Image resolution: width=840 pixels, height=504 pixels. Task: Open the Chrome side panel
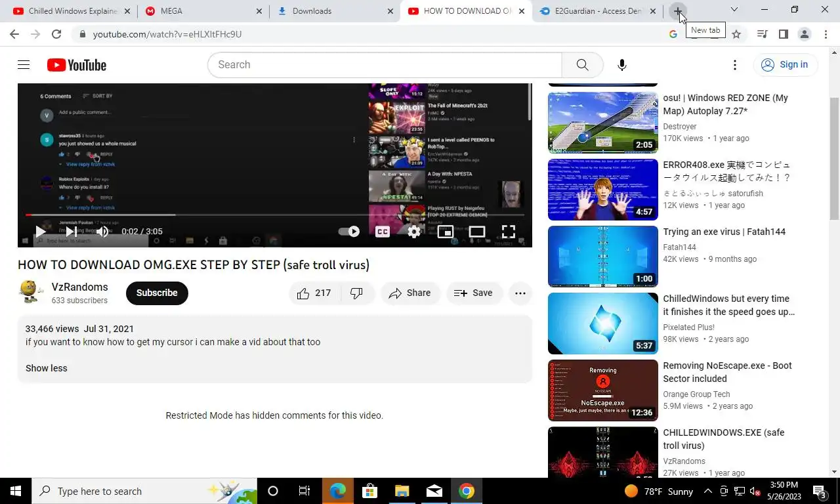point(783,34)
